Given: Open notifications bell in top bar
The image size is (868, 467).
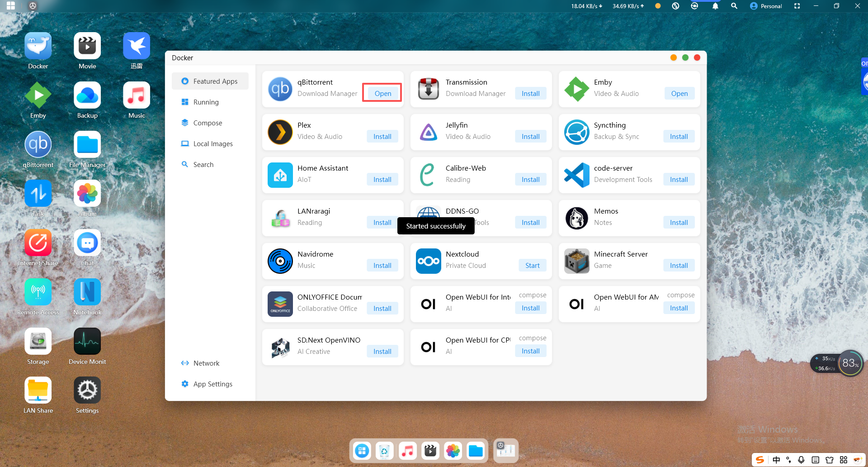Looking at the screenshot, I should [x=715, y=6].
